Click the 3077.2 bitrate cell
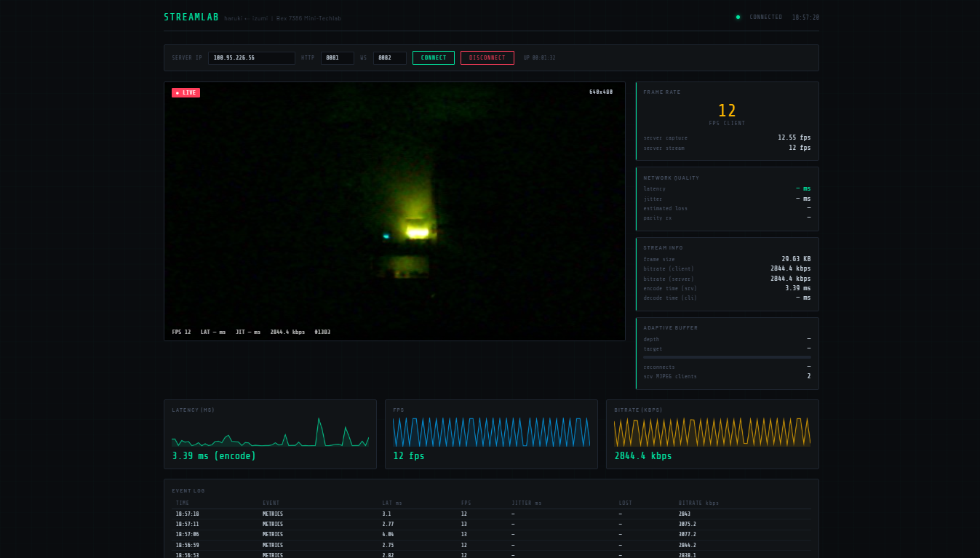The width and height of the screenshot is (980, 558). pos(688,534)
